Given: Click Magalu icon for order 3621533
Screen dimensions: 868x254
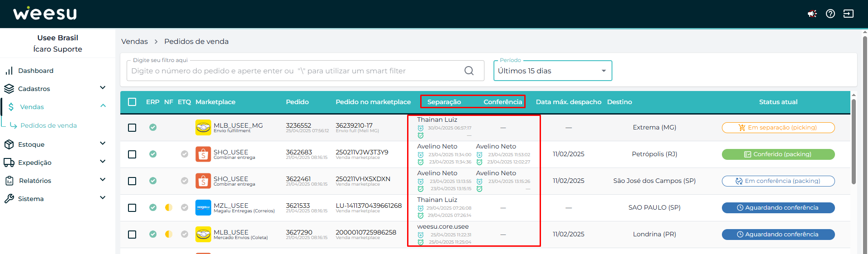Looking at the screenshot, I should click(x=203, y=207).
